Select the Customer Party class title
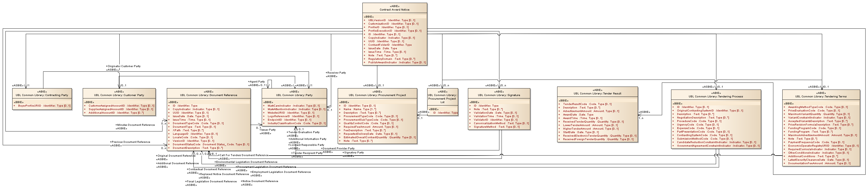The height and width of the screenshot is (188, 868). point(119,95)
